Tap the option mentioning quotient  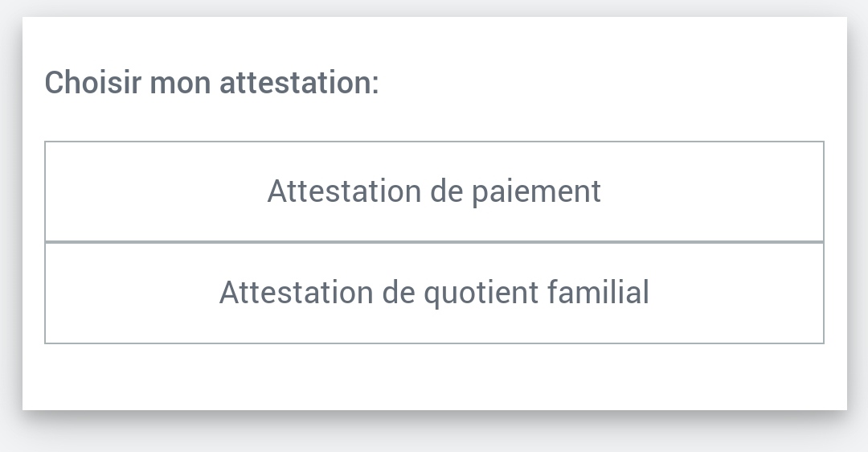click(x=434, y=293)
